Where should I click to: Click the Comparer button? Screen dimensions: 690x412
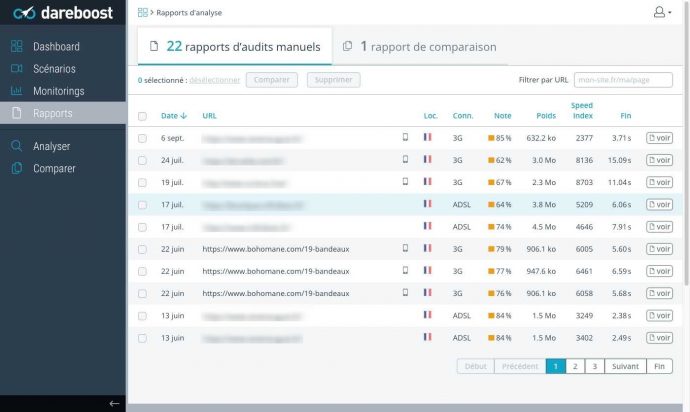point(272,80)
